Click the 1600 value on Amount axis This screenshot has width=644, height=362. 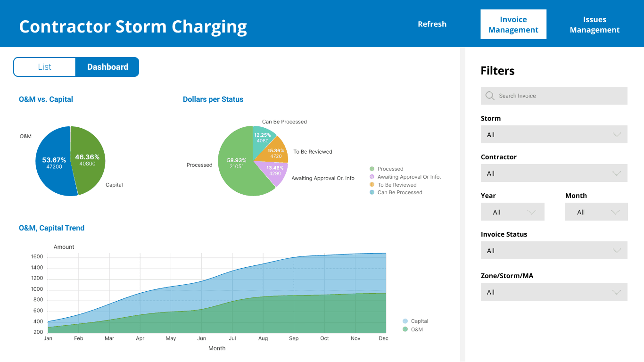(37, 257)
